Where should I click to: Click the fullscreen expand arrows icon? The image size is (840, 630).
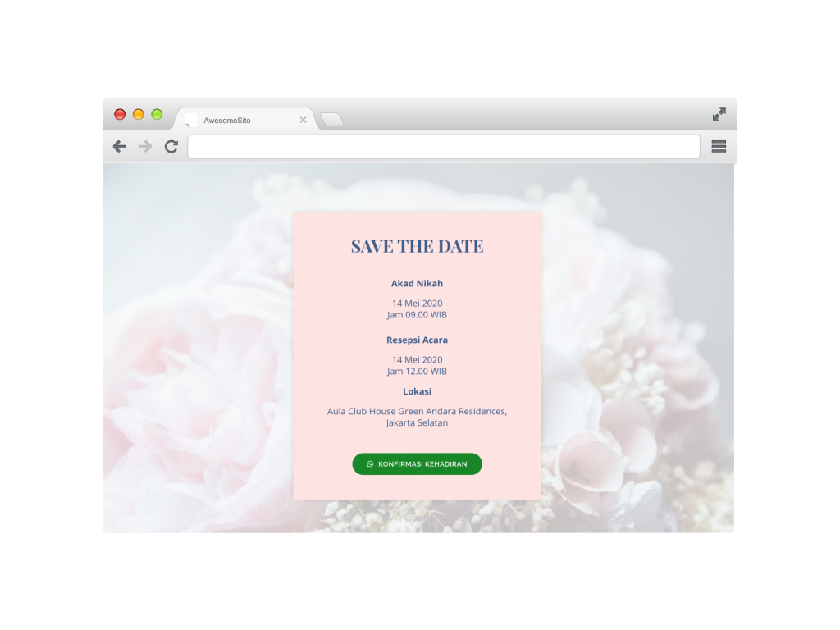(719, 114)
